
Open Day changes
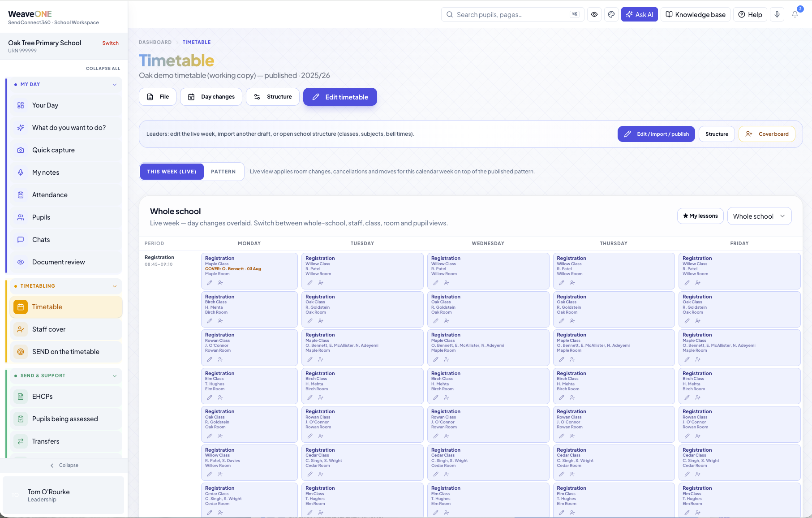coord(211,97)
